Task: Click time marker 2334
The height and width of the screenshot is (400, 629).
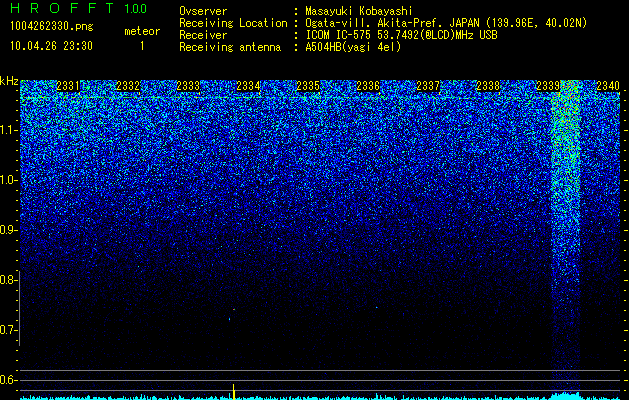Action: pos(248,86)
